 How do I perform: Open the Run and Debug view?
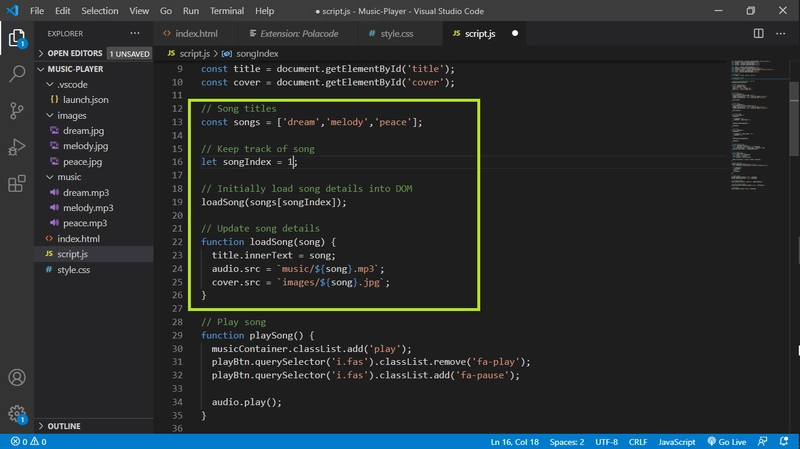pos(17,147)
